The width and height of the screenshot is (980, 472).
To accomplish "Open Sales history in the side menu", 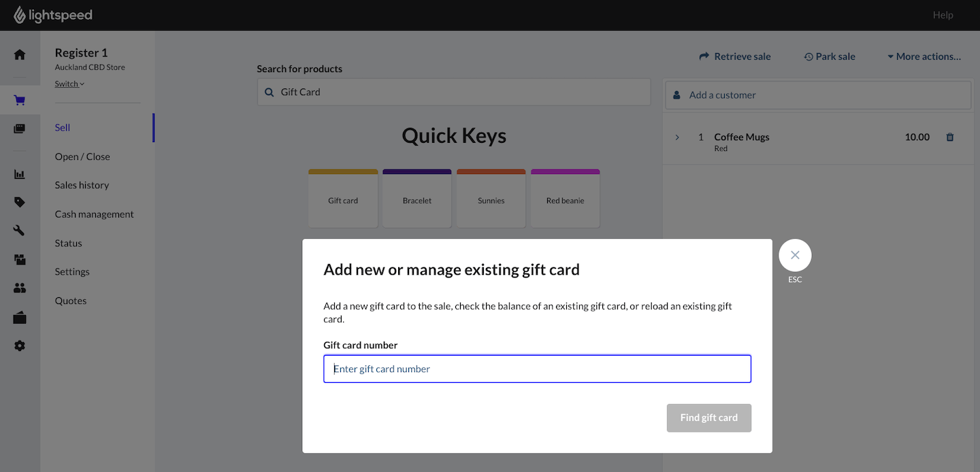I will 82,185.
